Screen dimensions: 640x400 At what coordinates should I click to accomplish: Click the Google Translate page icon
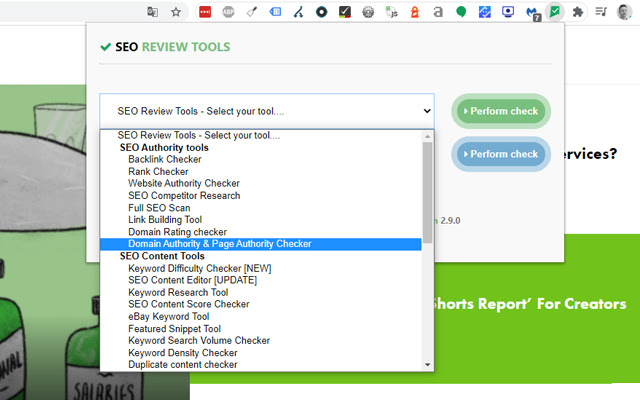[x=152, y=12]
